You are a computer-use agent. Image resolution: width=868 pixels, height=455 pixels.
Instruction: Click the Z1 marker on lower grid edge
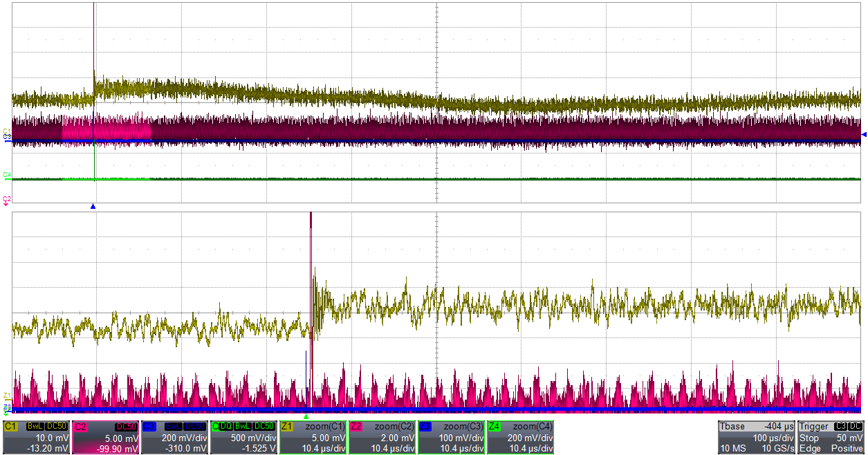pos(7,396)
